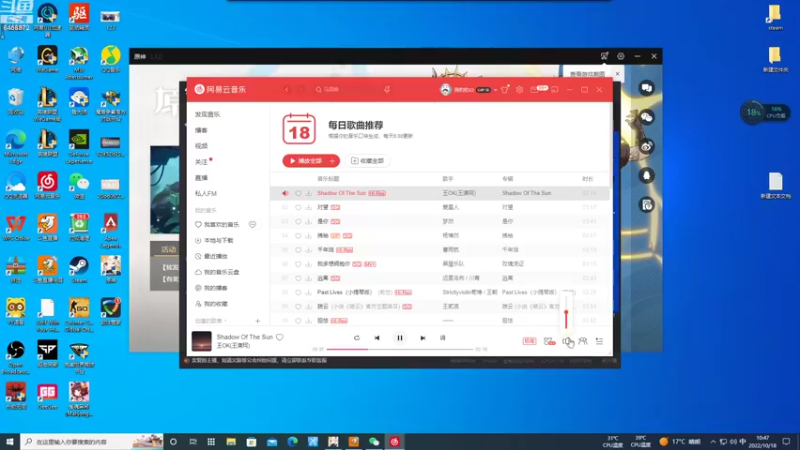Image resolution: width=800 pixels, height=450 pixels.
Task: Go to the previous track
Action: [377, 338]
